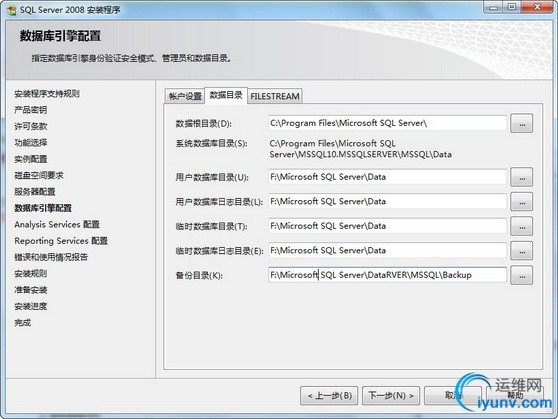Click browse button for 用户数据库日志目录(L)
The image size is (558, 419).
tap(521, 201)
